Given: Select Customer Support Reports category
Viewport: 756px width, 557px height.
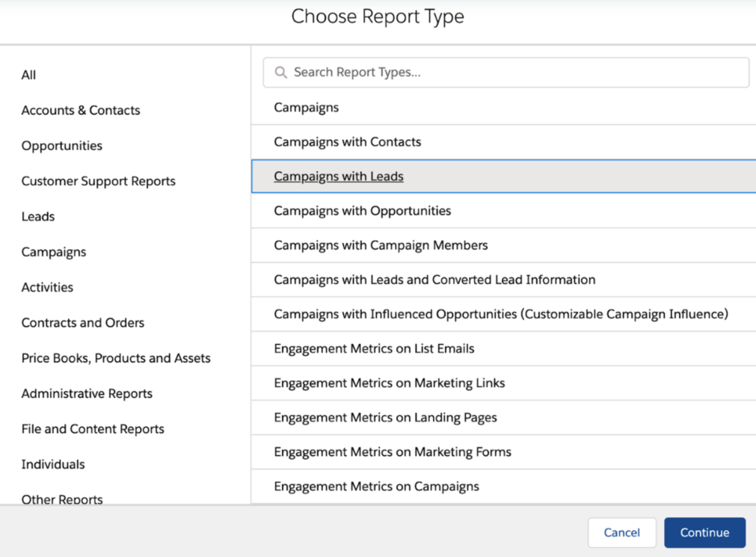Looking at the screenshot, I should click(99, 181).
